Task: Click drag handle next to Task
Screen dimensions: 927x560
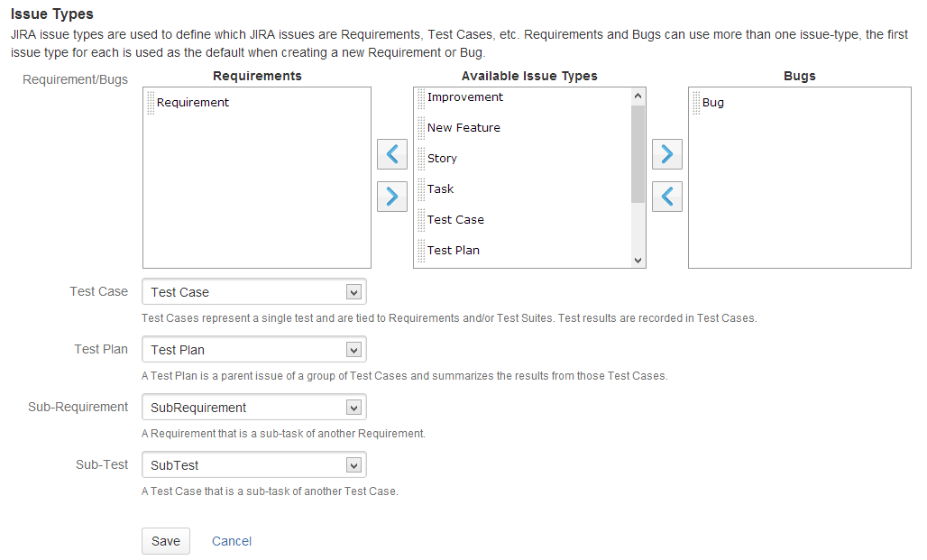Action: [x=421, y=190]
